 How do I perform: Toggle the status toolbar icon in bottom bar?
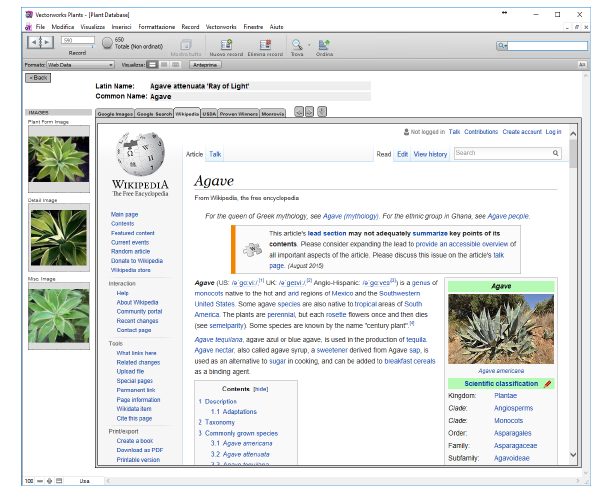pos(59,481)
